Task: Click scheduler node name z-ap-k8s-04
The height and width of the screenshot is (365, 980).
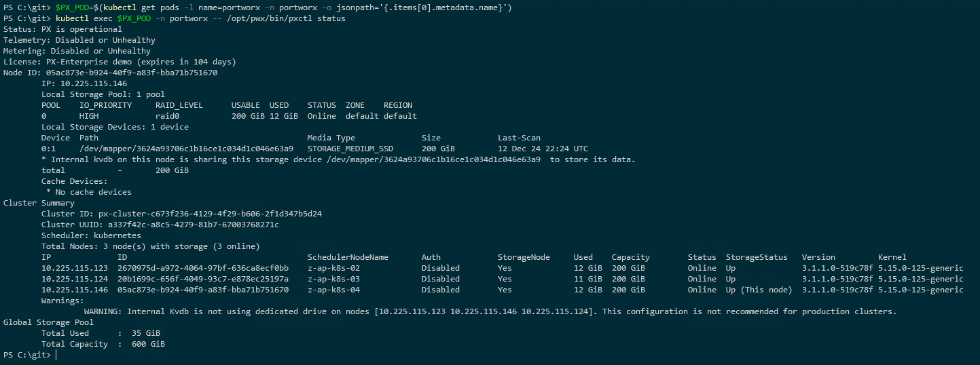Action: pos(333,290)
